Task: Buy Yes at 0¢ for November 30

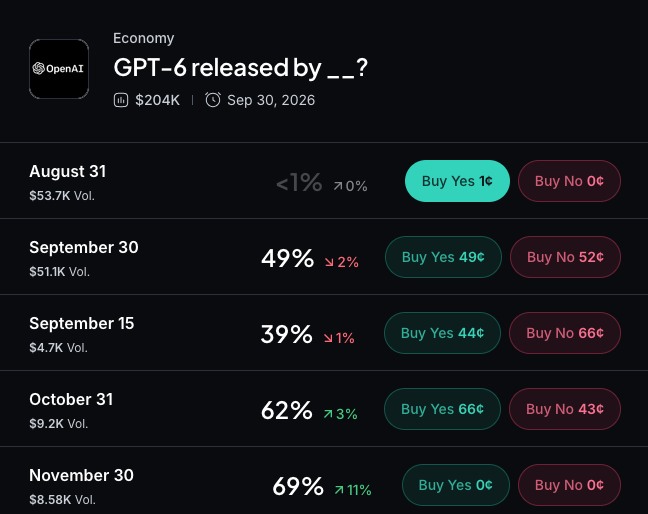Action: [455, 485]
